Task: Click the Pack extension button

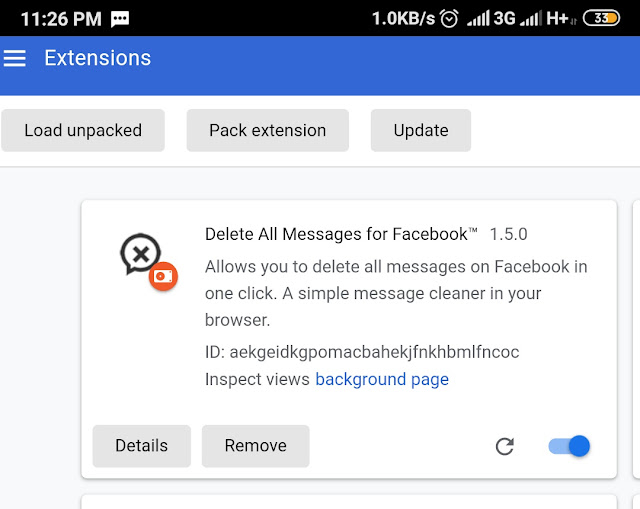Action: [268, 130]
